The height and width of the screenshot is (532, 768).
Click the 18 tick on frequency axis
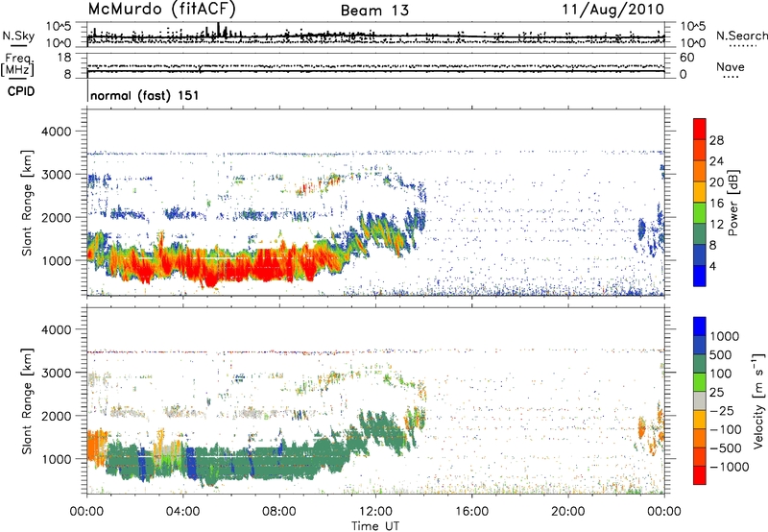pos(64,58)
